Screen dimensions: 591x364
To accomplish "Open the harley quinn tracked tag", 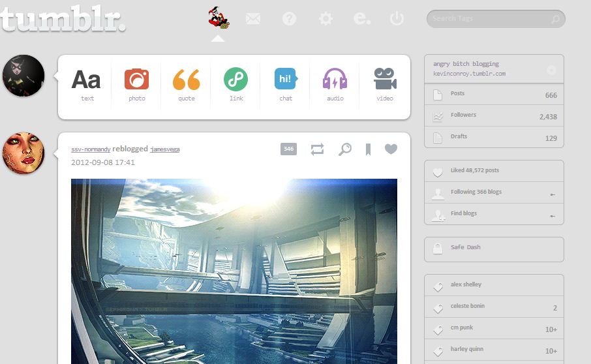I will point(494,350).
